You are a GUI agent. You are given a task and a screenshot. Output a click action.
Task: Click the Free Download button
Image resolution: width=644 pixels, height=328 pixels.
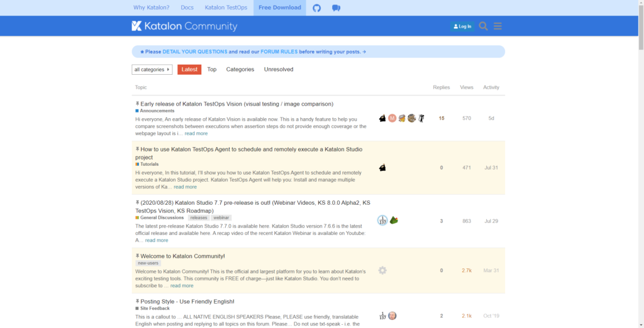[x=280, y=8]
